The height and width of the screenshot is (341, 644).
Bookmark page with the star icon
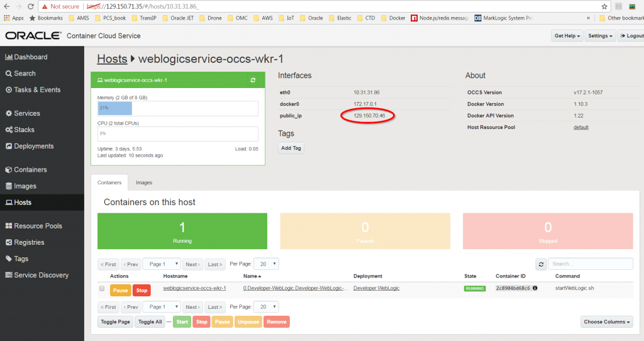point(604,6)
